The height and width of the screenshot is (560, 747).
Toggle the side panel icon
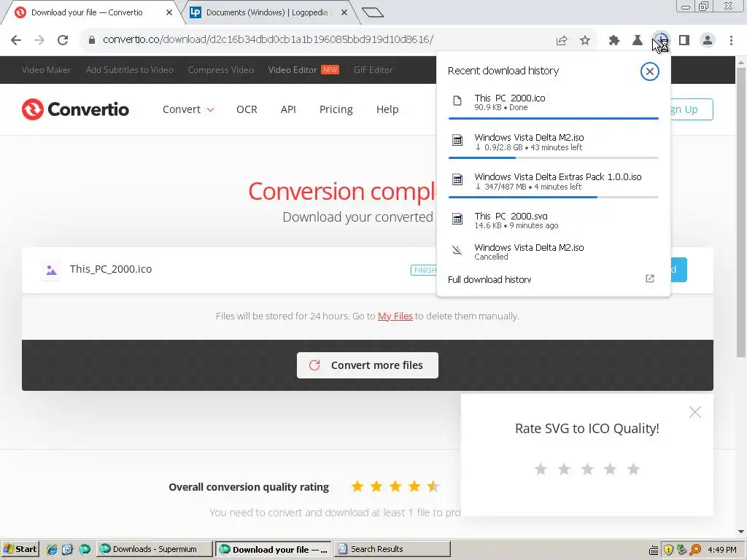tap(684, 41)
